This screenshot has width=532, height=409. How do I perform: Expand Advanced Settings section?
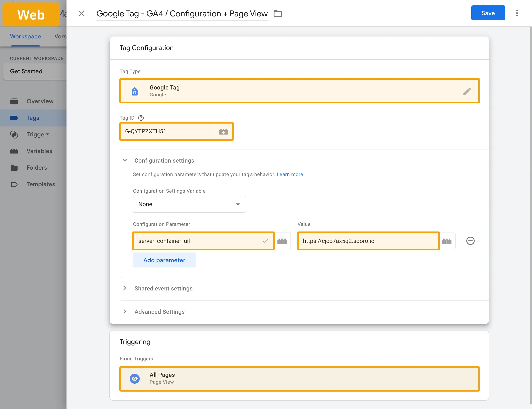tap(124, 311)
